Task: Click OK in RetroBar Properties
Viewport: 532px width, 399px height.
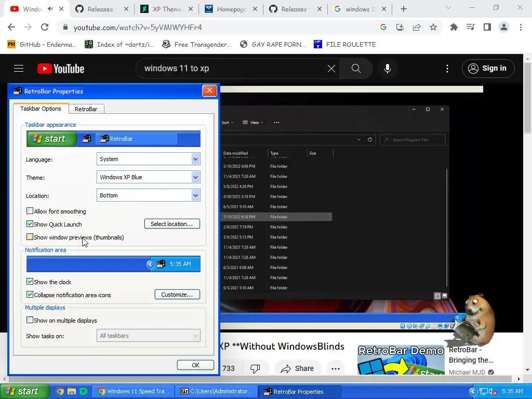Action: (x=195, y=365)
